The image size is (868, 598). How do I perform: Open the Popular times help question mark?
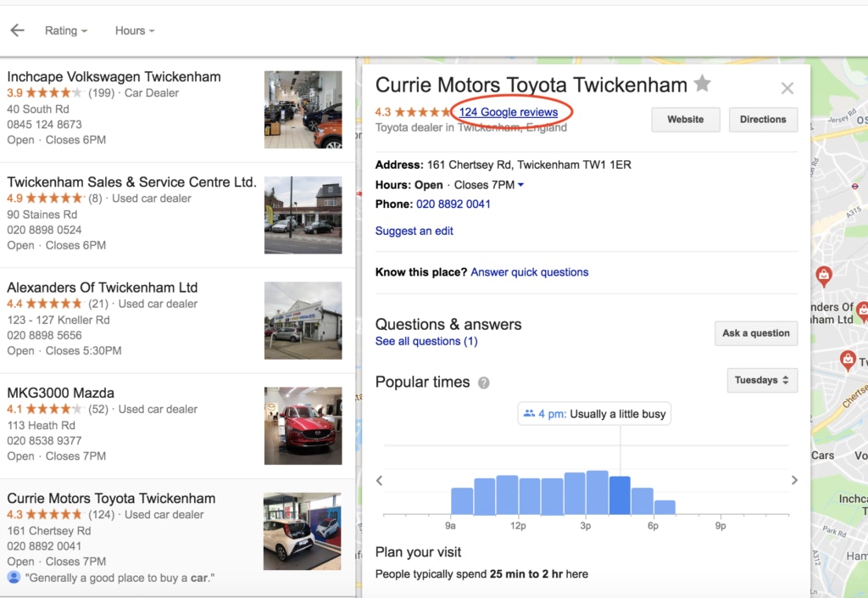click(484, 383)
